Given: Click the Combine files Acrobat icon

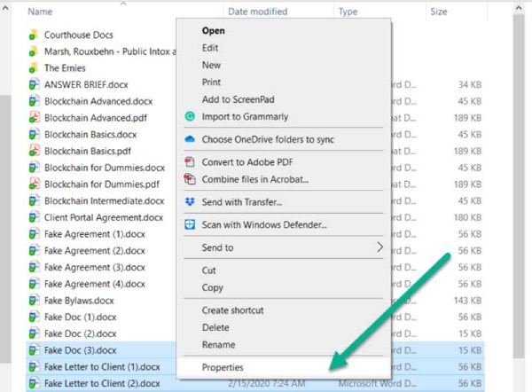Looking at the screenshot, I should 189,179.
